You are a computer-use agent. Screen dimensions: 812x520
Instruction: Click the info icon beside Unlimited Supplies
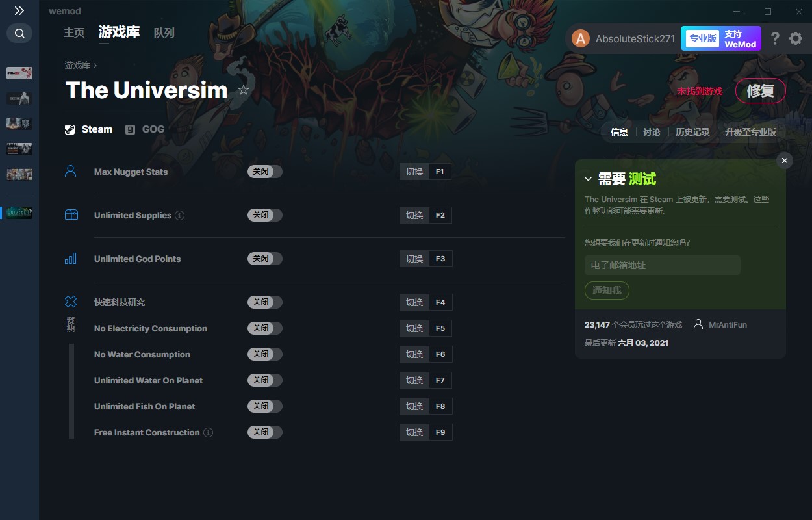pos(180,215)
